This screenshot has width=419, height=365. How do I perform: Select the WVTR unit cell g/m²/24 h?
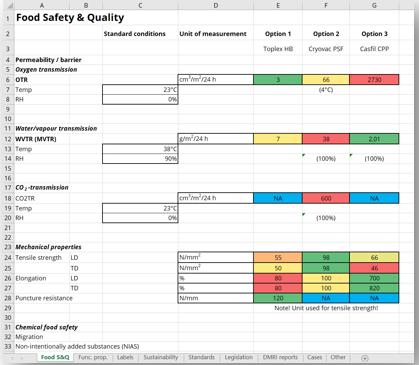click(216, 139)
